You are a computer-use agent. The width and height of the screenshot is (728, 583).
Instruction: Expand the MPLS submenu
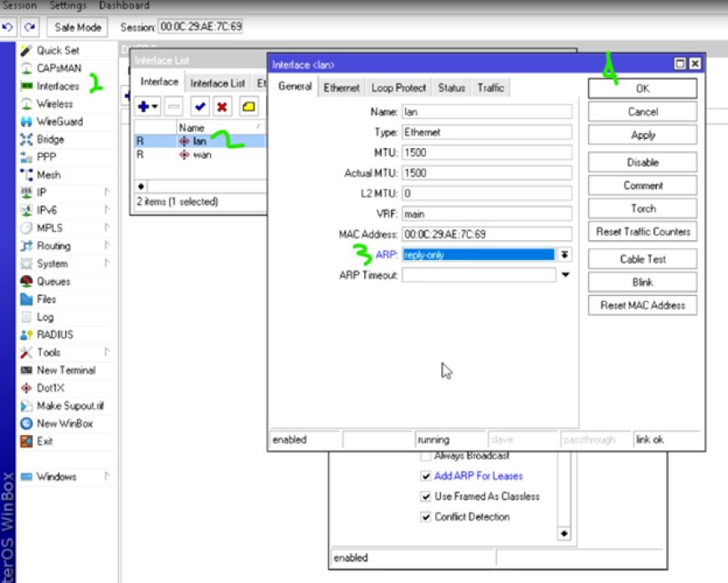click(x=107, y=228)
